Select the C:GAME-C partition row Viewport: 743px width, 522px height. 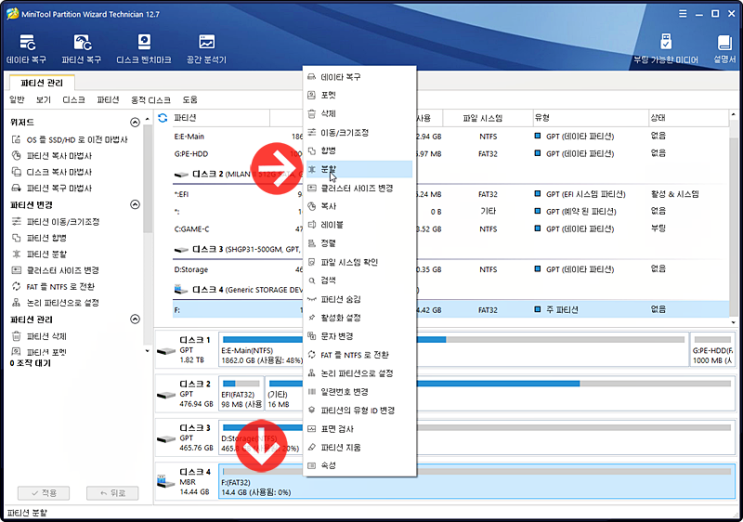point(450,229)
